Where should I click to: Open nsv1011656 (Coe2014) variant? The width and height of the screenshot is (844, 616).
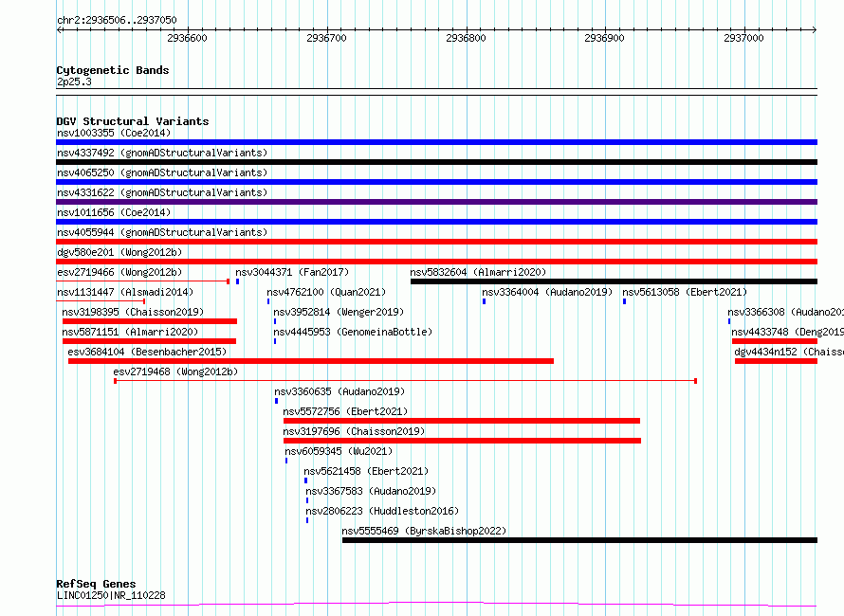(x=114, y=212)
